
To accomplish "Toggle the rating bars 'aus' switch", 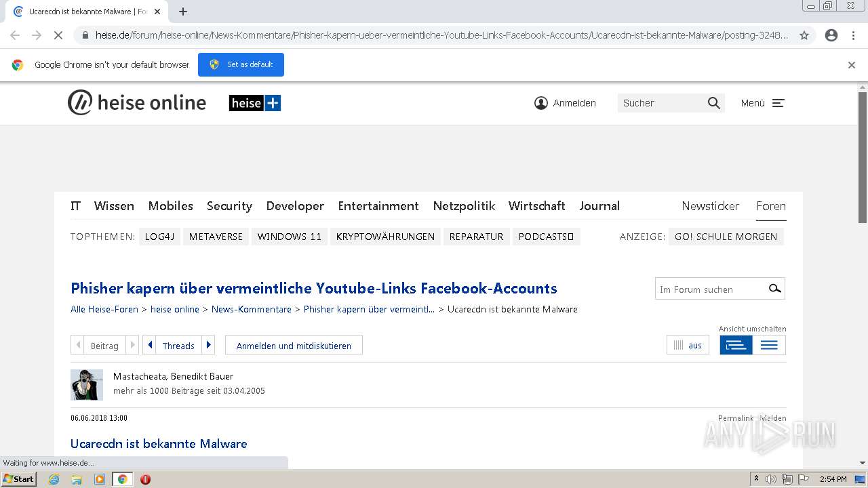I will (688, 345).
